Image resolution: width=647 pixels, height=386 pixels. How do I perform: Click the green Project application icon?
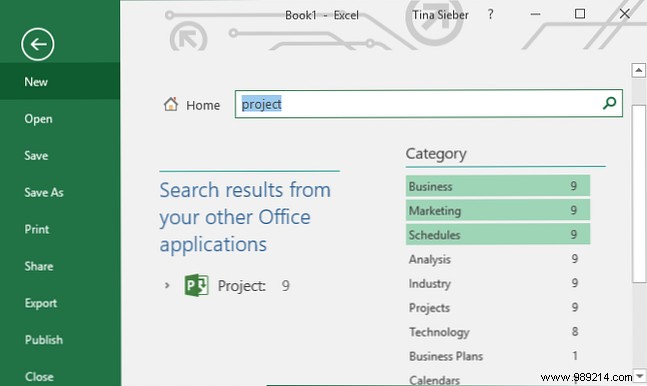[196, 285]
